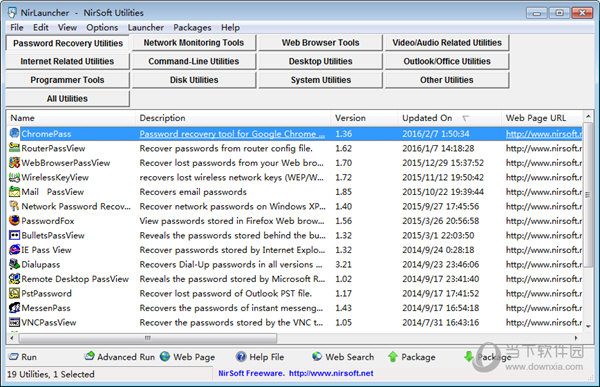Click the Mail PassView envelope icon

14,191
